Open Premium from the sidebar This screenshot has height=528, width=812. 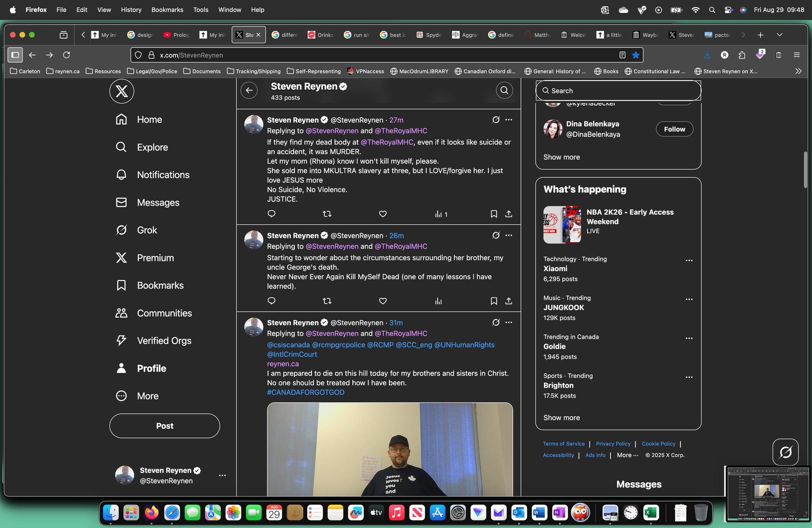pyautogui.click(x=145, y=258)
